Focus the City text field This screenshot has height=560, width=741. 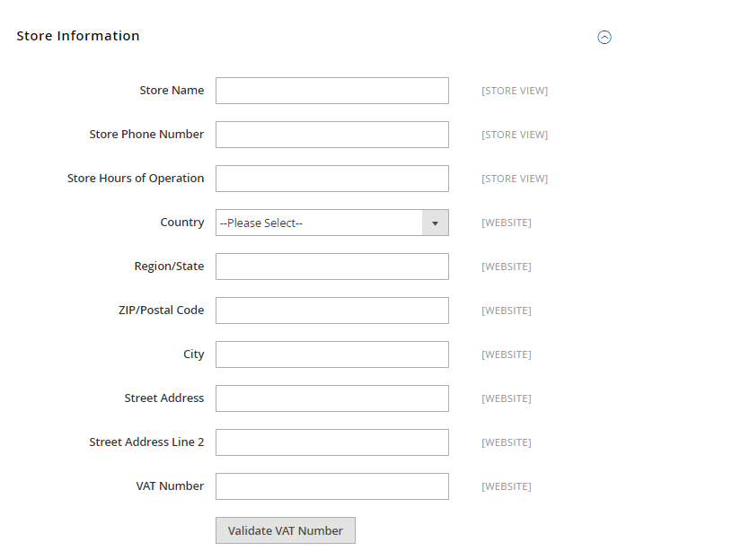[332, 354]
